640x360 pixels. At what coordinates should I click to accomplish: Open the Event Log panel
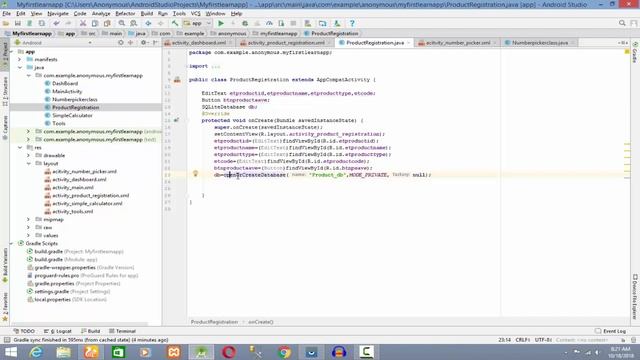pyautogui.click(x=610, y=331)
